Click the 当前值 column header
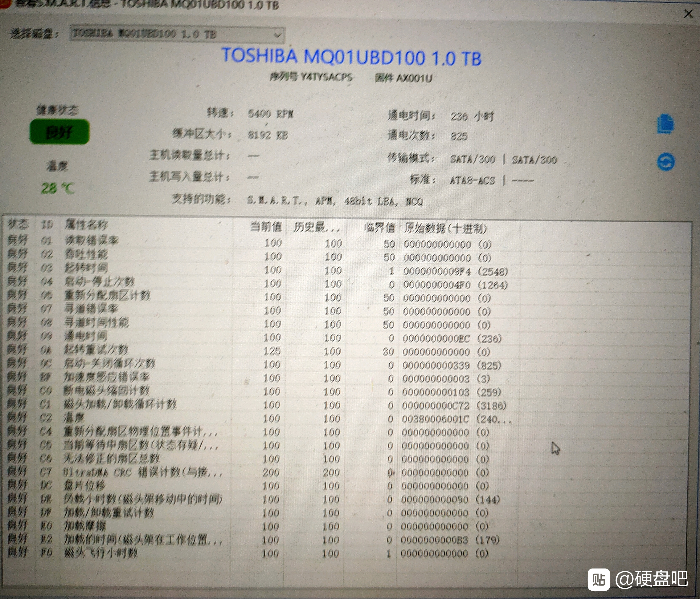Screen dimensions: 700x599 point(266,227)
